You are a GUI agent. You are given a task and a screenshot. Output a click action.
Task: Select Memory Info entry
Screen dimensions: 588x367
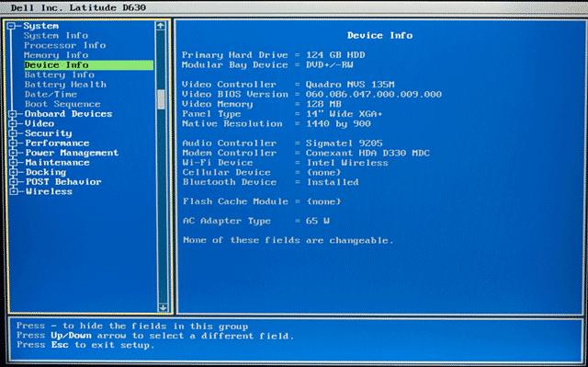click(x=56, y=55)
